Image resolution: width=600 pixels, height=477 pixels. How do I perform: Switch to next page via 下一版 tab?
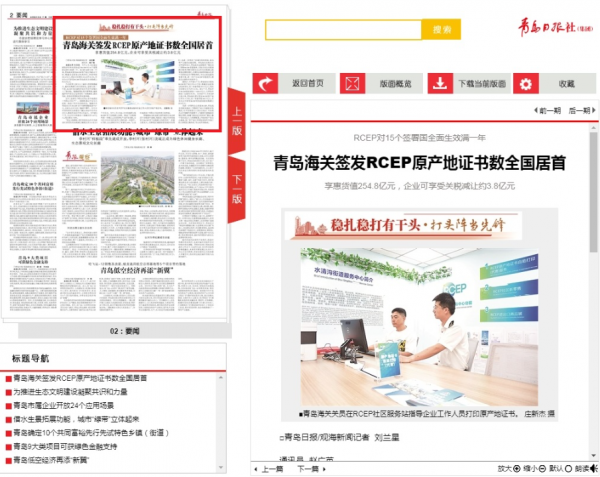pos(237,186)
